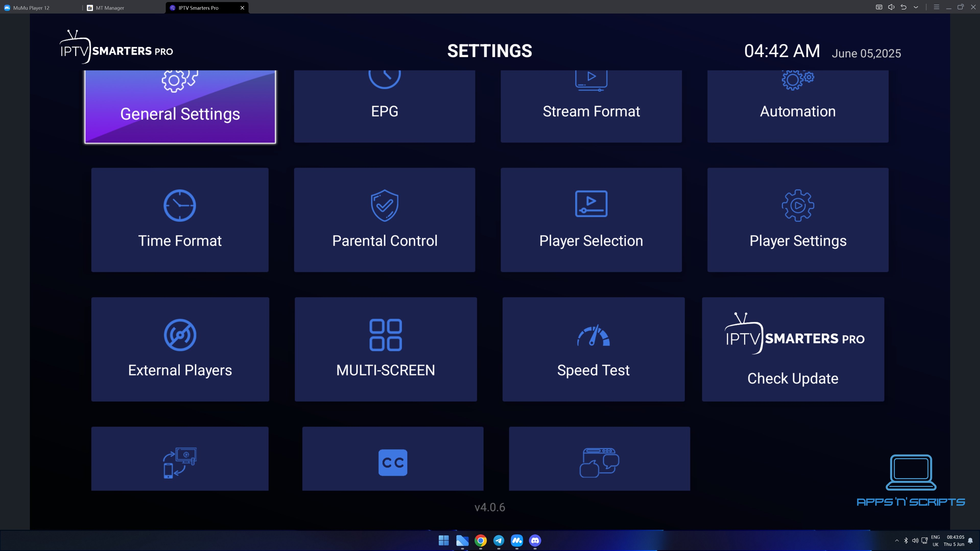Open the Player Selection tile
The image size is (980, 551).
coord(591,220)
